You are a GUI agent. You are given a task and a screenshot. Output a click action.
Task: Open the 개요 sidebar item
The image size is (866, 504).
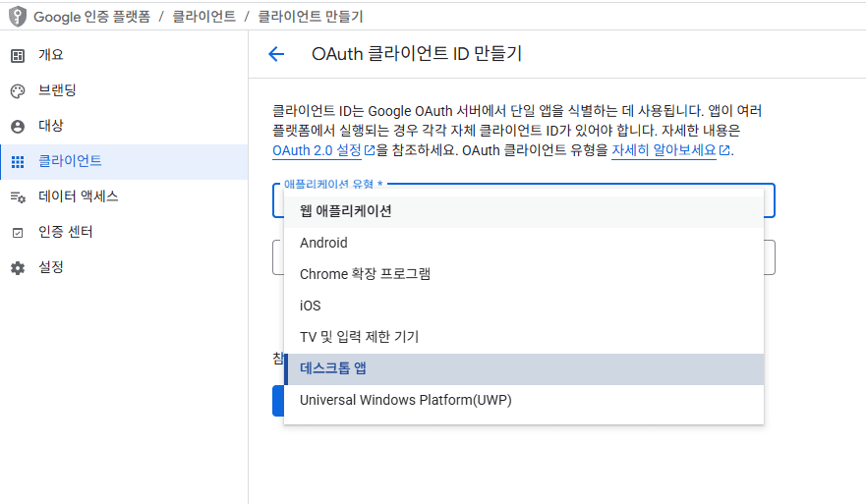(x=124, y=55)
